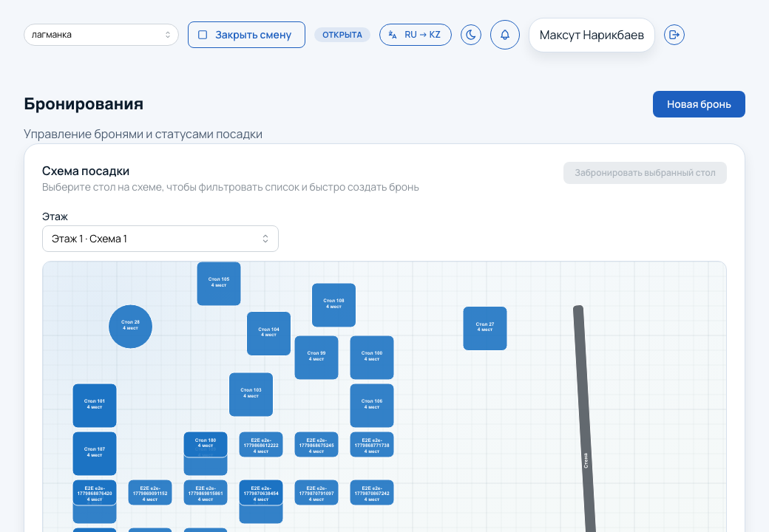Select table Стол 101 on the scheme

pos(95,406)
